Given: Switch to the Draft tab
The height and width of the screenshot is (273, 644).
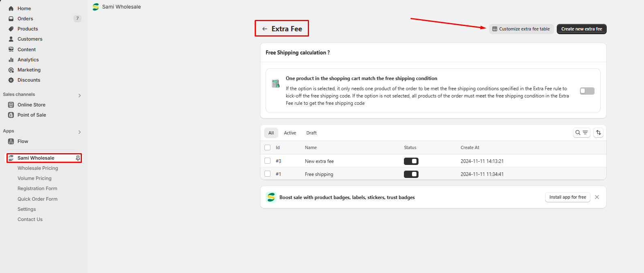Looking at the screenshot, I should pyautogui.click(x=311, y=133).
